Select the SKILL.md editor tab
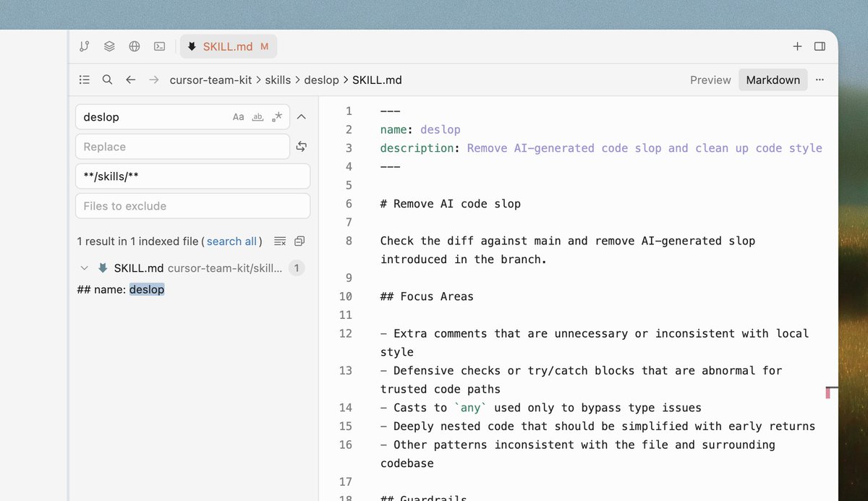Screen dimensions: 868x501 pos(229,46)
